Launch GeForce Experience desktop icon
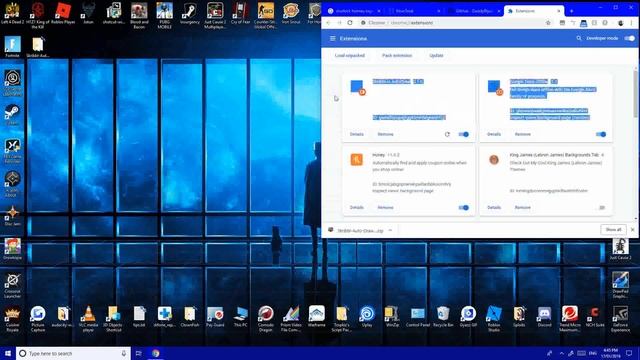The width and height of the screenshot is (640, 360). tap(620, 318)
